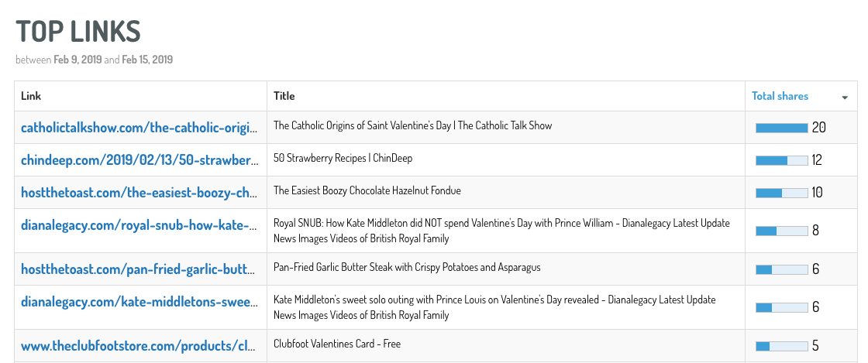Open hostthetoast.com pan-fried garlic butter link

click(139, 269)
